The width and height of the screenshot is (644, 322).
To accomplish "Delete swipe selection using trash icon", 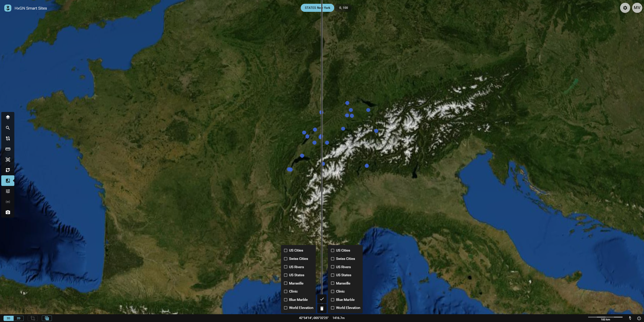I will coord(322,308).
